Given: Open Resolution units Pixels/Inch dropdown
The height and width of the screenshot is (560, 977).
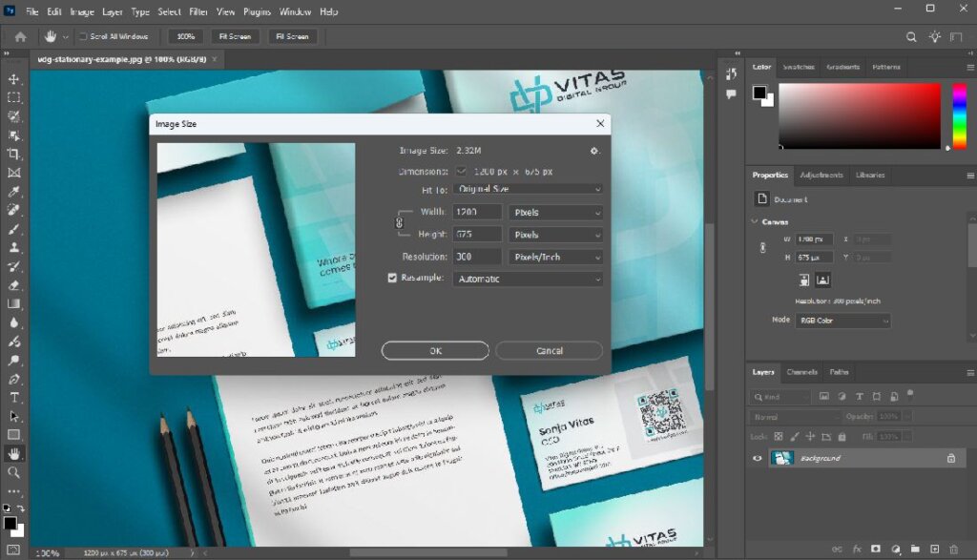Looking at the screenshot, I should click(x=556, y=257).
